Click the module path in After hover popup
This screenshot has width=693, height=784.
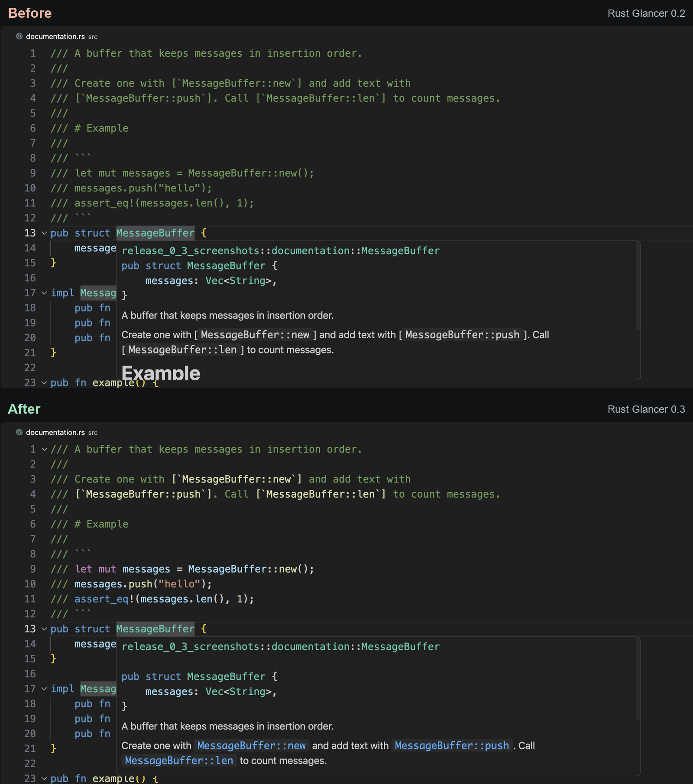click(281, 647)
